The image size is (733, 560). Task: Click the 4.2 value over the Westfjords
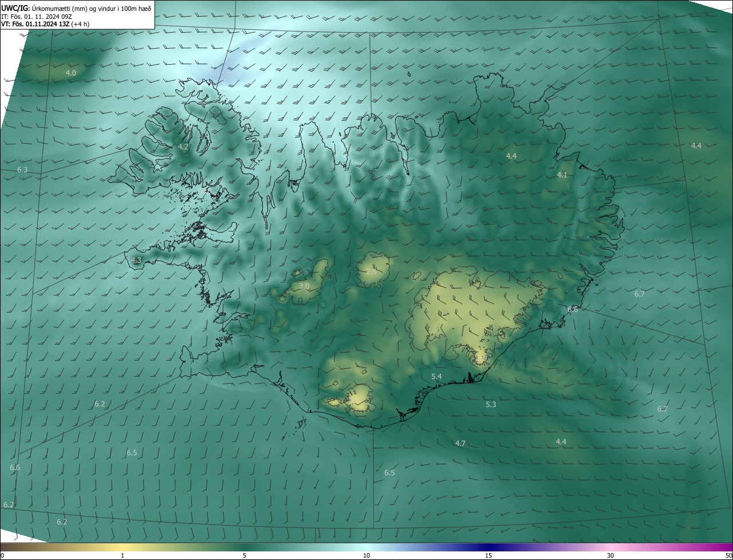[x=183, y=147]
